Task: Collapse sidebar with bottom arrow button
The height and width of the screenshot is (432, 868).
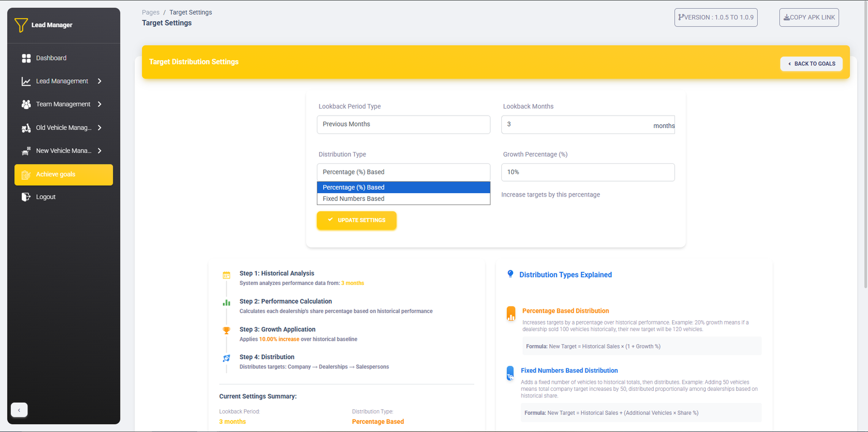Action: pos(19,410)
